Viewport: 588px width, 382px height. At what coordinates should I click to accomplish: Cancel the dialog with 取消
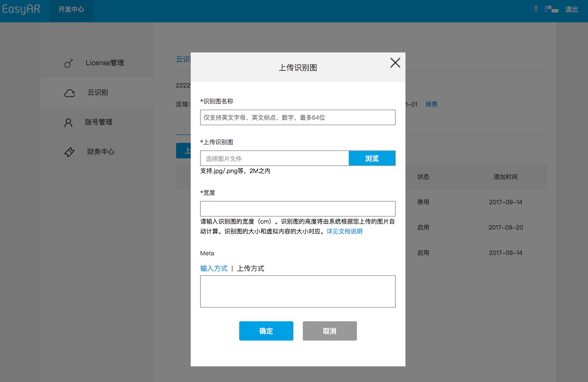coord(329,330)
